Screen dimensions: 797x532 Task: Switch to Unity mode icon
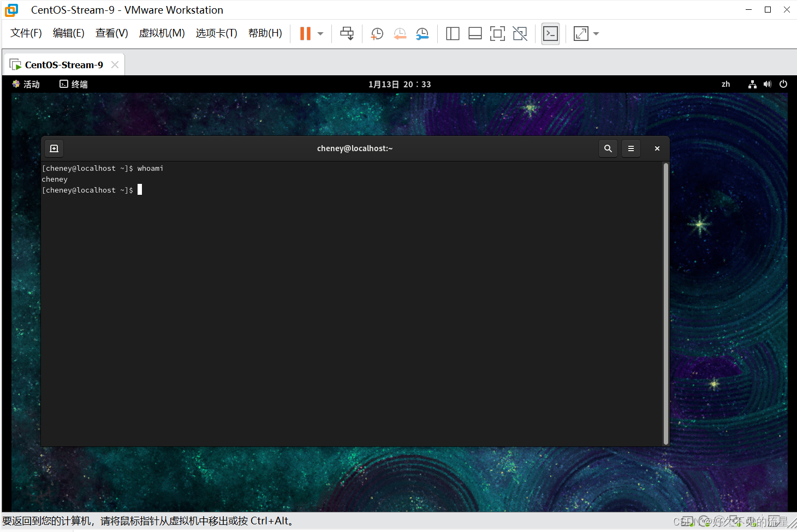pyautogui.click(x=520, y=34)
